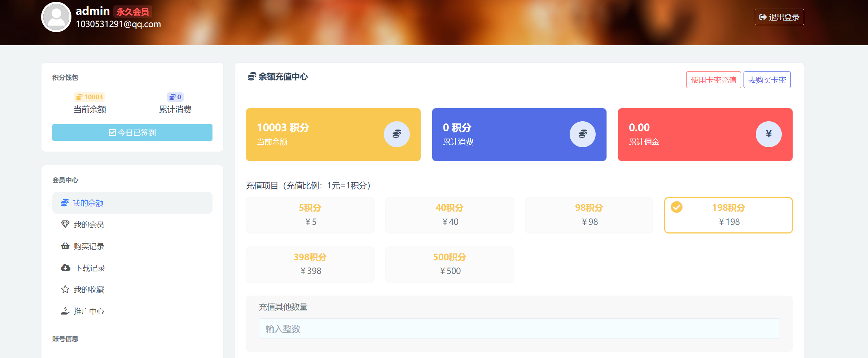Click the coin icon on blue consumption card
Viewport: 868px width, 358px height.
pyautogui.click(x=582, y=134)
